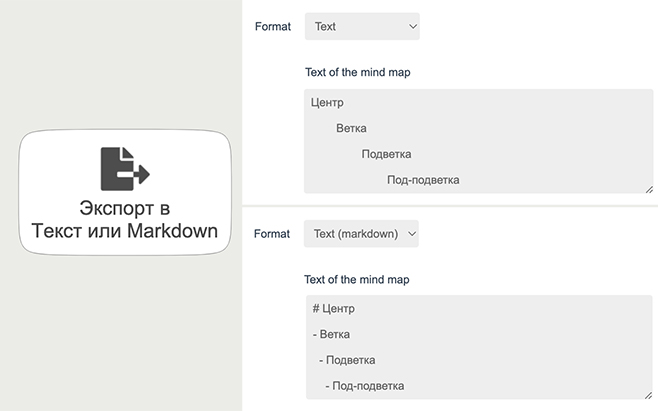Click the "Экспорт в Текст или Markdown" card

coord(125,192)
